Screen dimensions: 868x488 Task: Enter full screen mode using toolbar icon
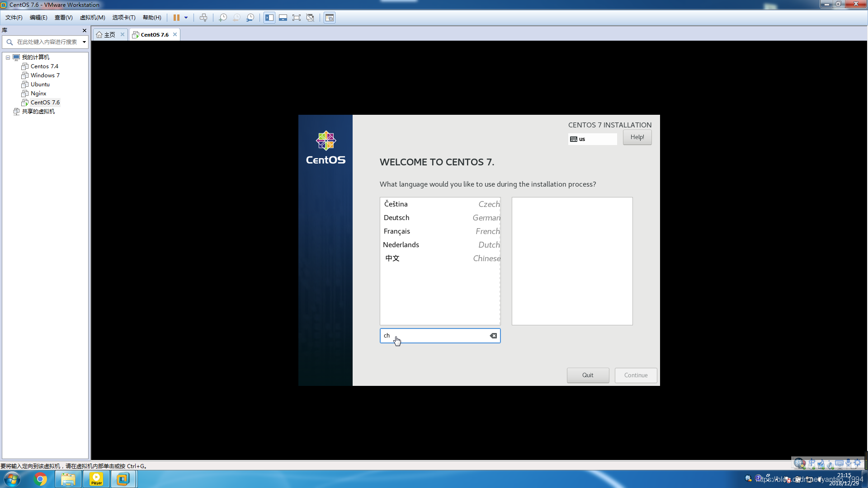pyautogui.click(x=297, y=18)
